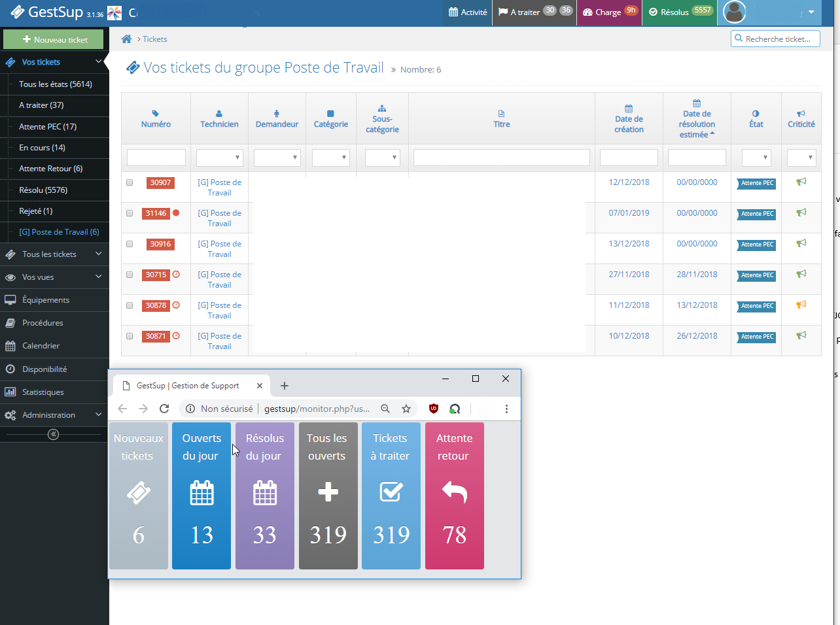Go to Statistiques in the sidebar
This screenshot has width=840, height=625.
[43, 392]
